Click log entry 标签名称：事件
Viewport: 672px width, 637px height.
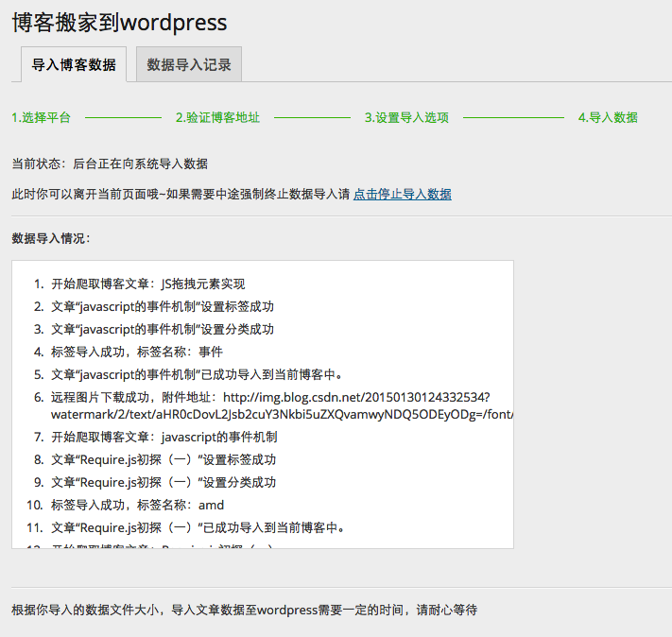[137, 352]
